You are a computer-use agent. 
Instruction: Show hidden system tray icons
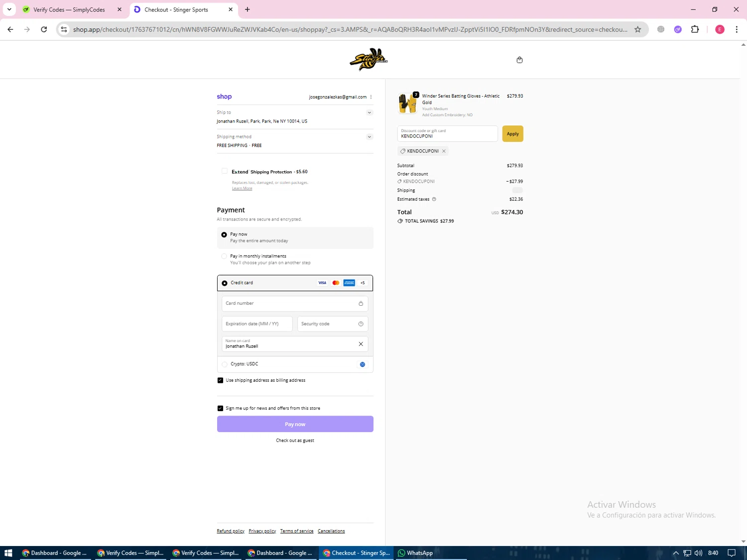pos(676,553)
